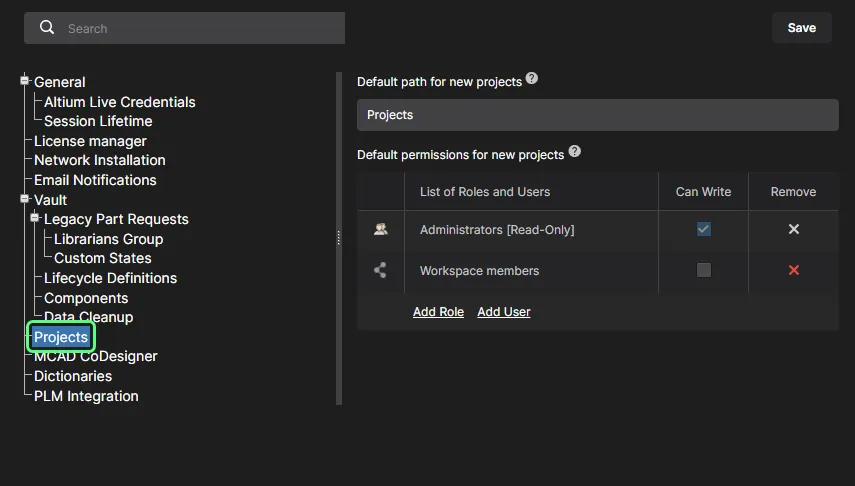Click the panel splitter handle

339,237
